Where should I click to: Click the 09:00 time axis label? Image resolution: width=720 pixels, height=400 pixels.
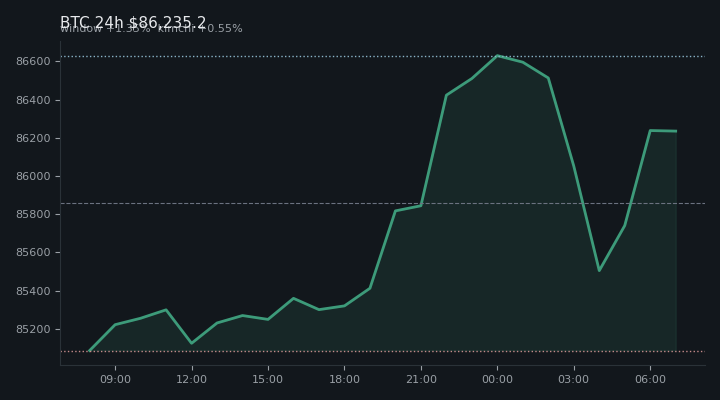(115, 379)
